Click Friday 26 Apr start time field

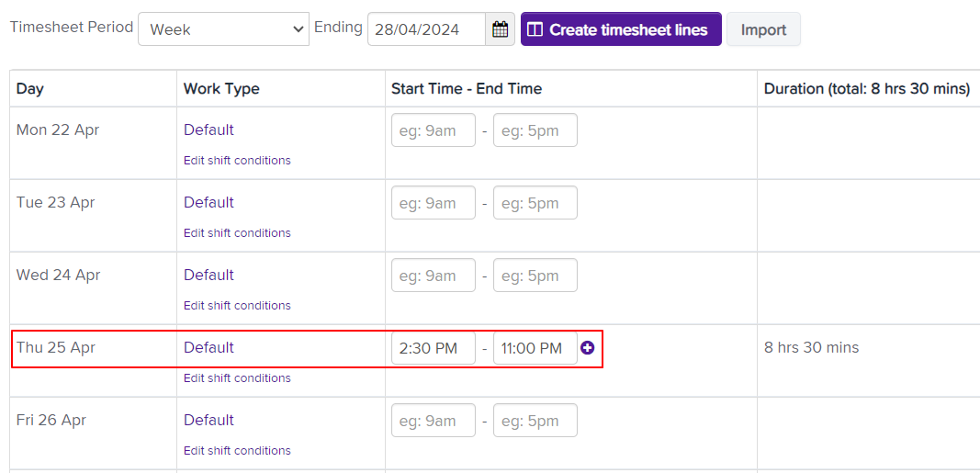click(x=434, y=421)
